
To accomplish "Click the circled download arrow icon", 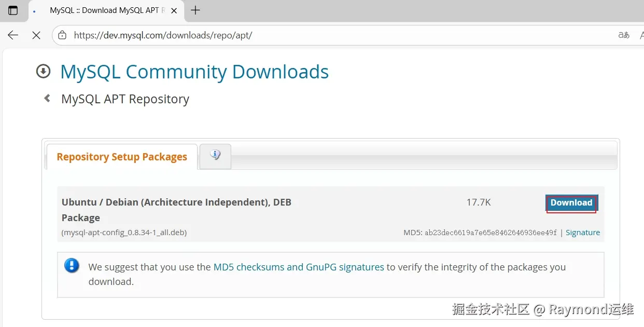I will coord(44,71).
